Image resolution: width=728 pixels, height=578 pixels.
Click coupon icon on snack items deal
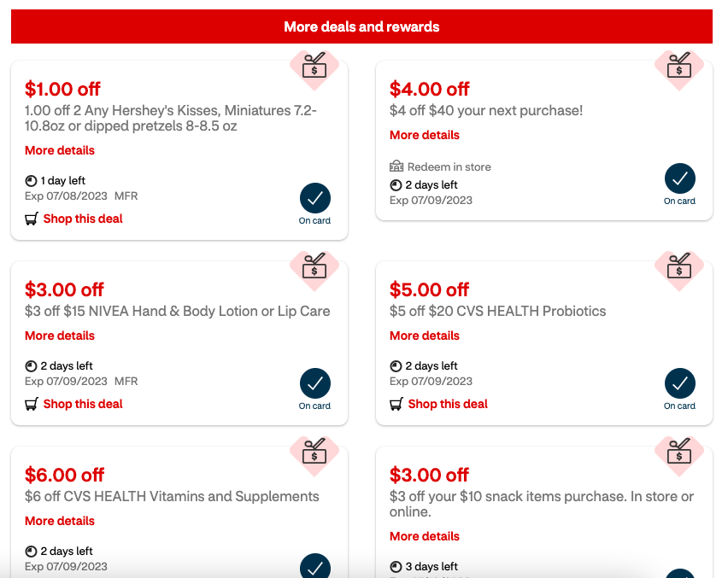tap(679, 451)
